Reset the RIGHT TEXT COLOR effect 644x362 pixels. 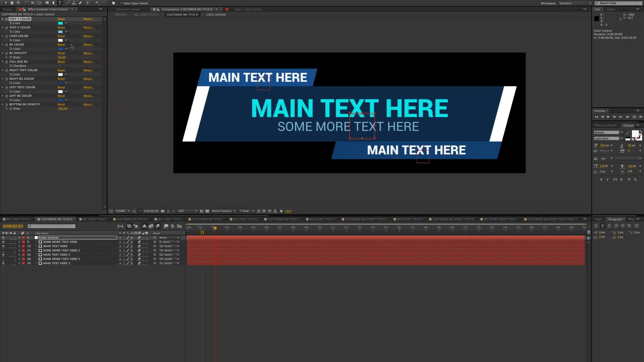point(61,70)
